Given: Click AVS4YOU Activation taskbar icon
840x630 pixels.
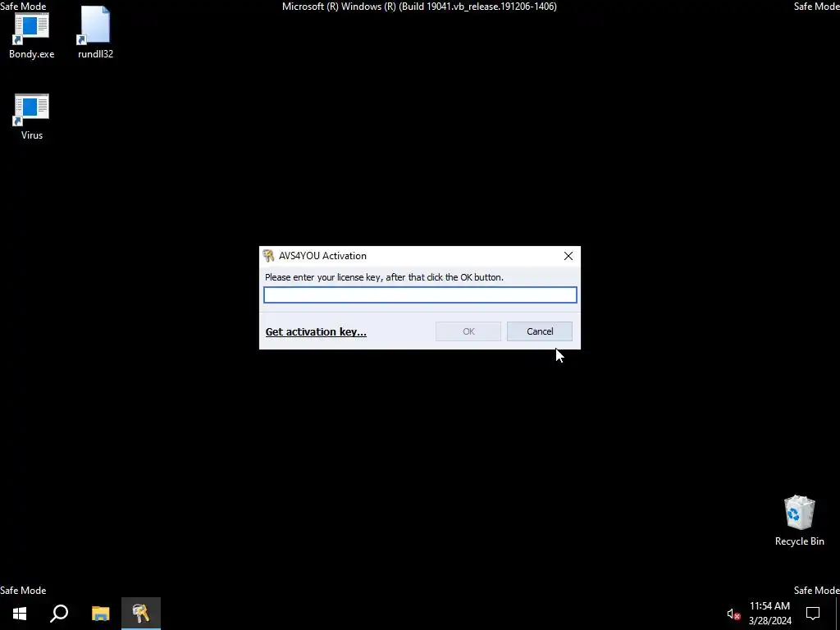Looking at the screenshot, I should 141,614.
